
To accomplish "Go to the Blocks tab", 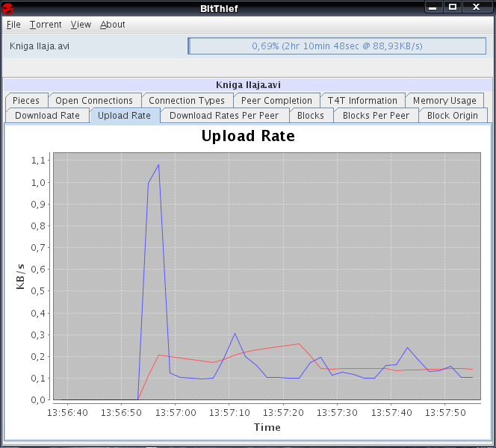I will click(x=311, y=116).
